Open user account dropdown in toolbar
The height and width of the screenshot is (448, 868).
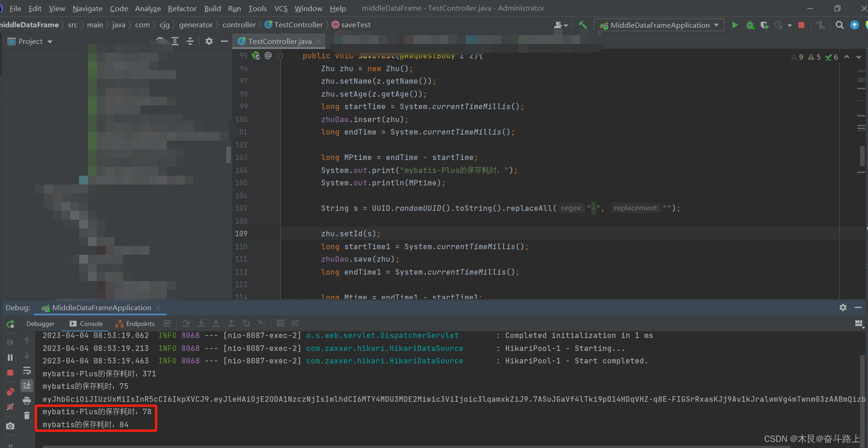561,25
